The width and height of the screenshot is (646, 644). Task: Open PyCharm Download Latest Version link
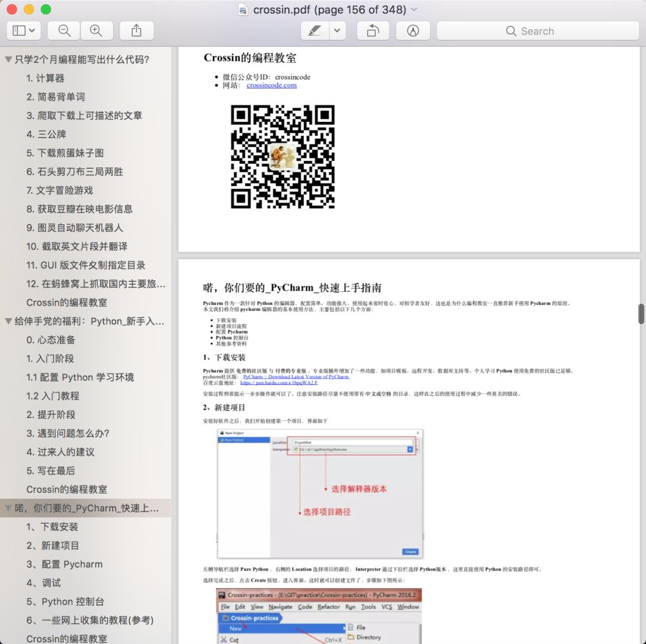[x=296, y=376]
